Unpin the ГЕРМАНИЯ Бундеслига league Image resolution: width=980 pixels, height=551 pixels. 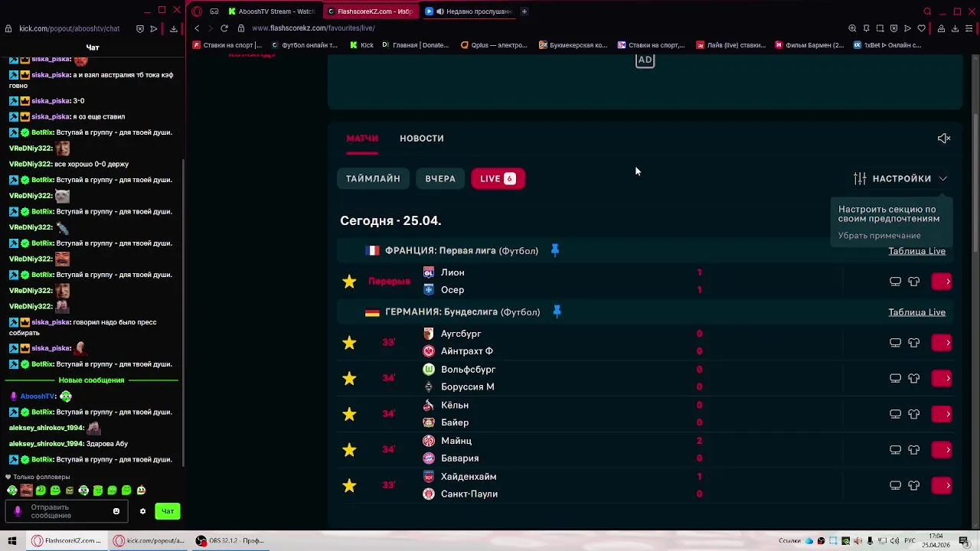[557, 311]
